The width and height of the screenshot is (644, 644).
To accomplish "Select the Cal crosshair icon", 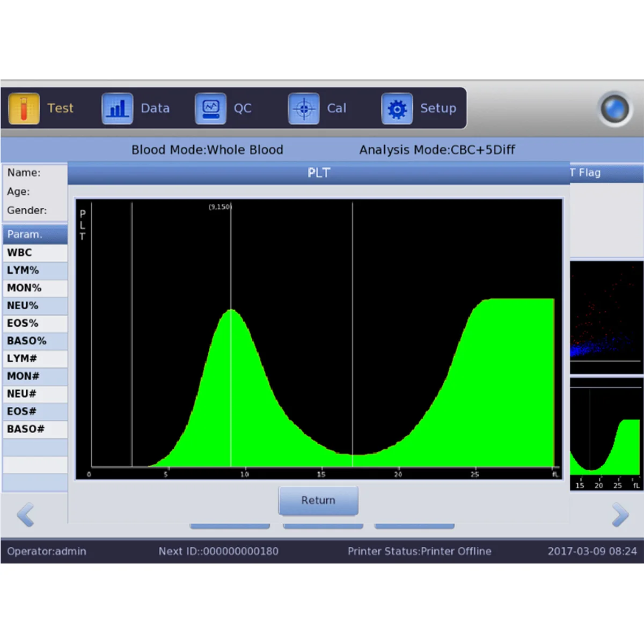I will click(304, 108).
